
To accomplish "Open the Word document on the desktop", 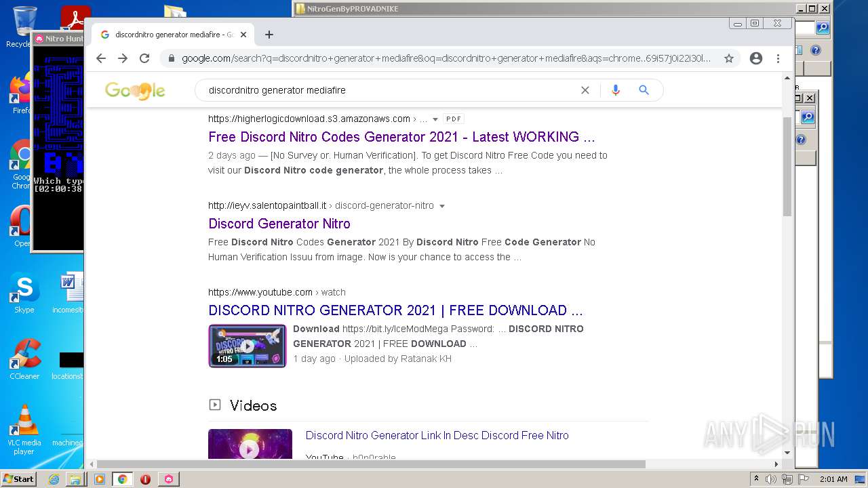I will [68, 293].
